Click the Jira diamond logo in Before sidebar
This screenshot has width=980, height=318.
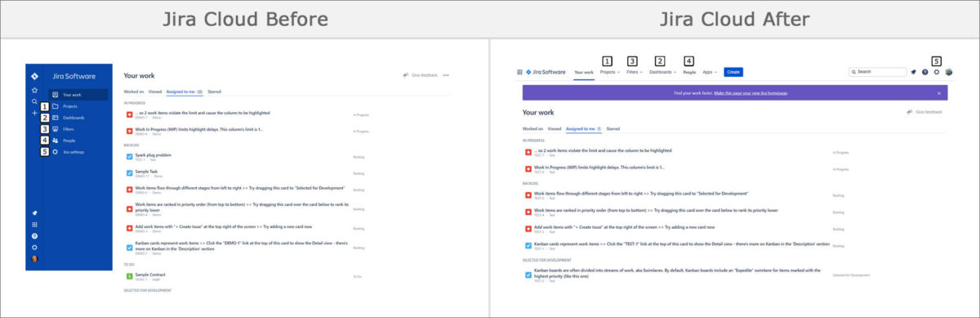34,75
